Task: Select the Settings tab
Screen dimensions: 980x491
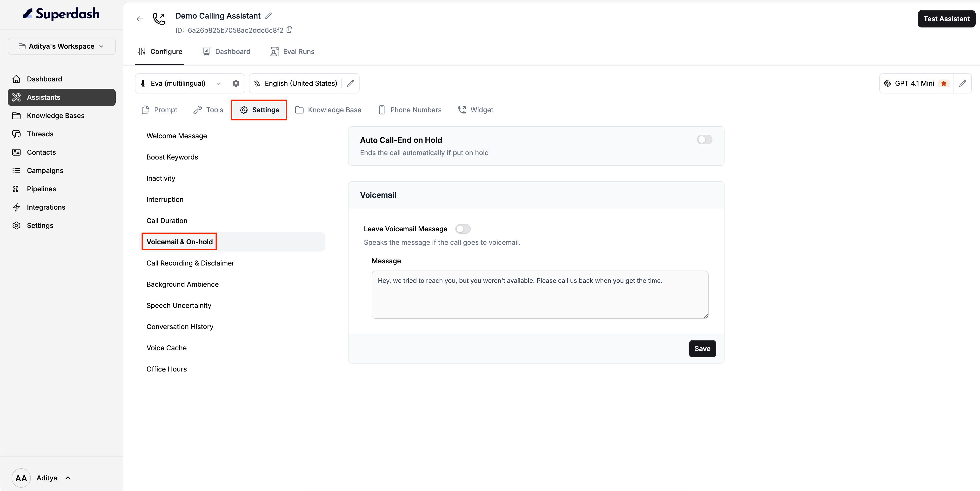Action: [x=259, y=110]
